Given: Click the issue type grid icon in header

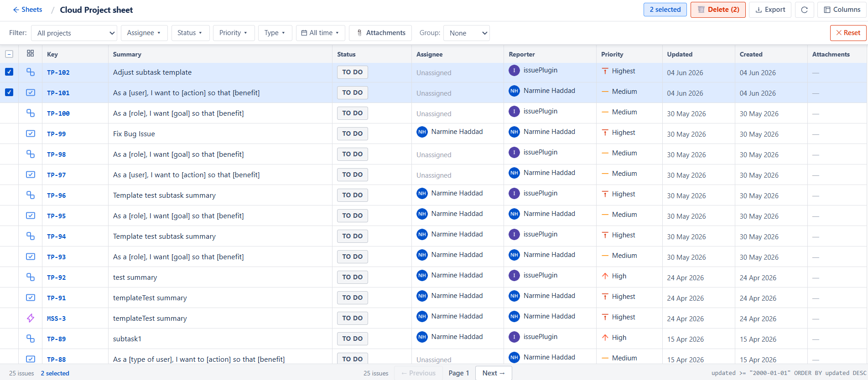Looking at the screenshot, I should (x=31, y=53).
